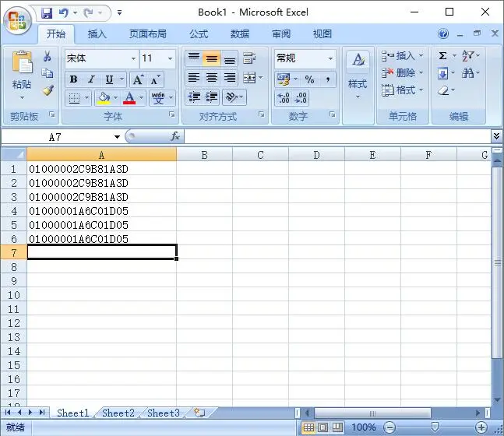Image resolution: width=504 pixels, height=436 pixels.
Task: Cut selection with the scissors icon
Action: (48, 56)
